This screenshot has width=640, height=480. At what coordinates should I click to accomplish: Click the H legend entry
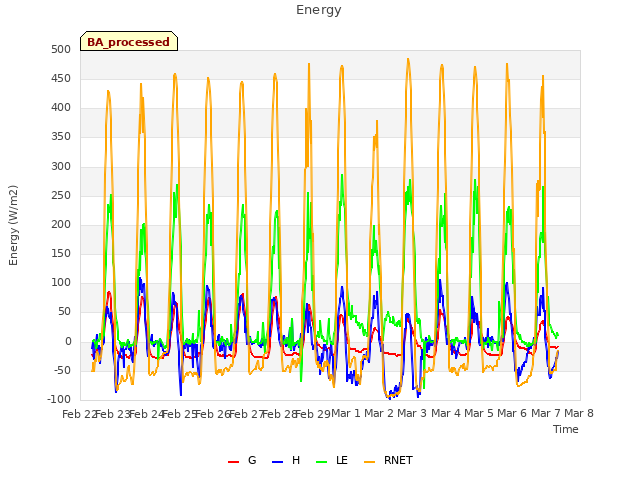pos(286,460)
